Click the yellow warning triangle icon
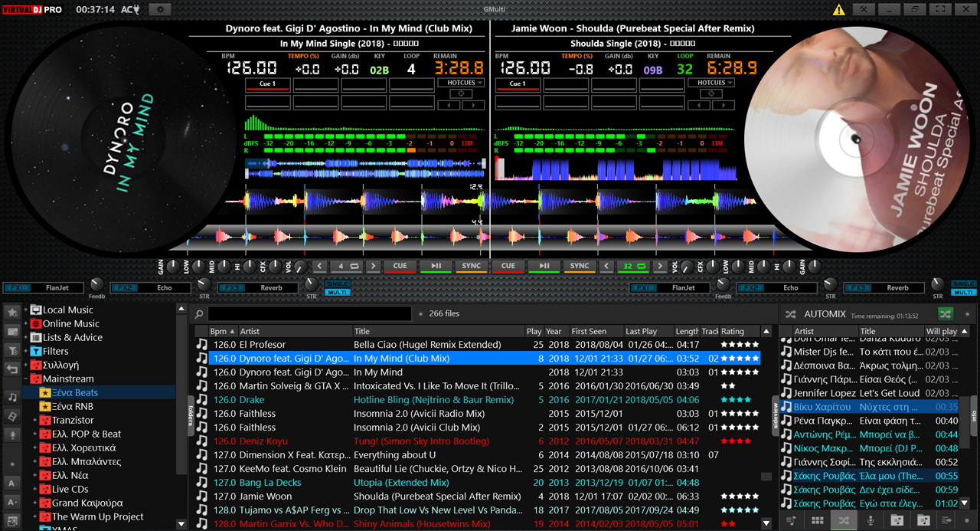980x531 pixels. 840,10
